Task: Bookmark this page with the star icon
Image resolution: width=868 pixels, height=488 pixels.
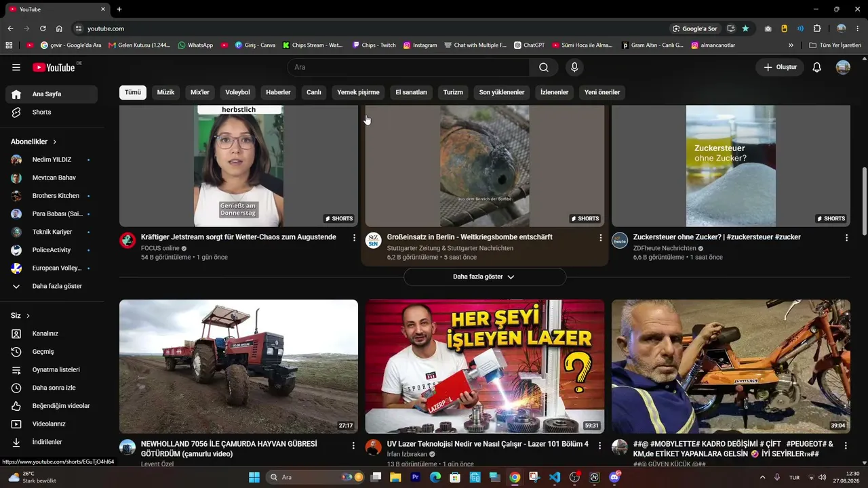Action: pos(745,28)
